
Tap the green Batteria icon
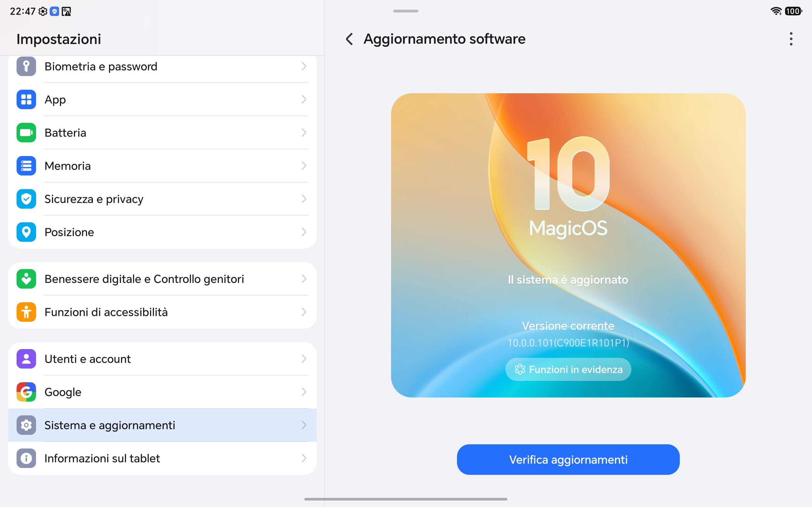[26, 133]
